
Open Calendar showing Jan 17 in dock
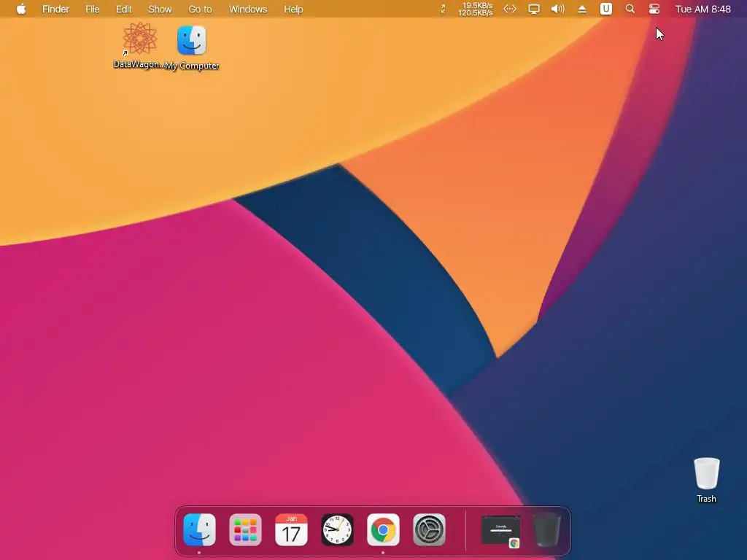tap(292, 529)
